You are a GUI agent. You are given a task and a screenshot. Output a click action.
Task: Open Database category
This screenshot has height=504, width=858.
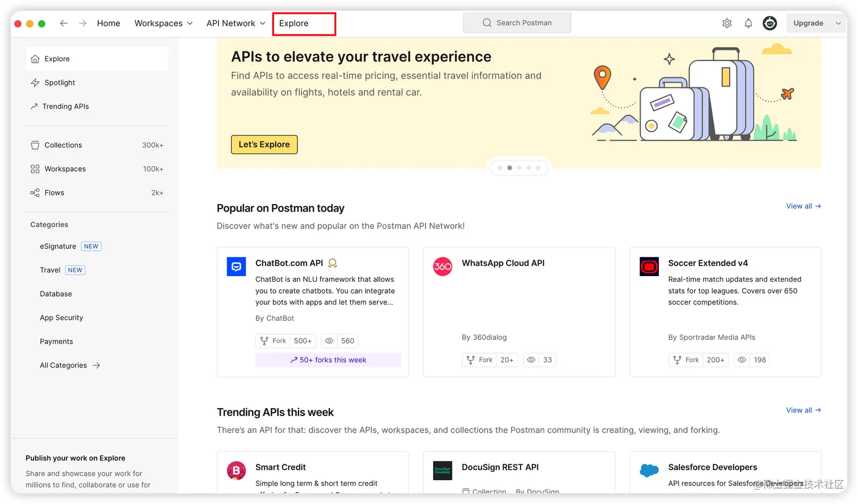click(x=56, y=294)
